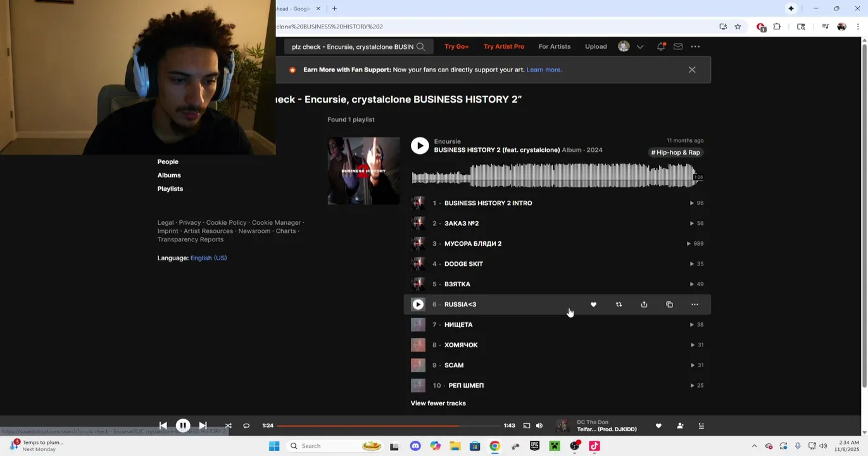
Task: Bookmark page with Chrome star icon
Action: 738,27
